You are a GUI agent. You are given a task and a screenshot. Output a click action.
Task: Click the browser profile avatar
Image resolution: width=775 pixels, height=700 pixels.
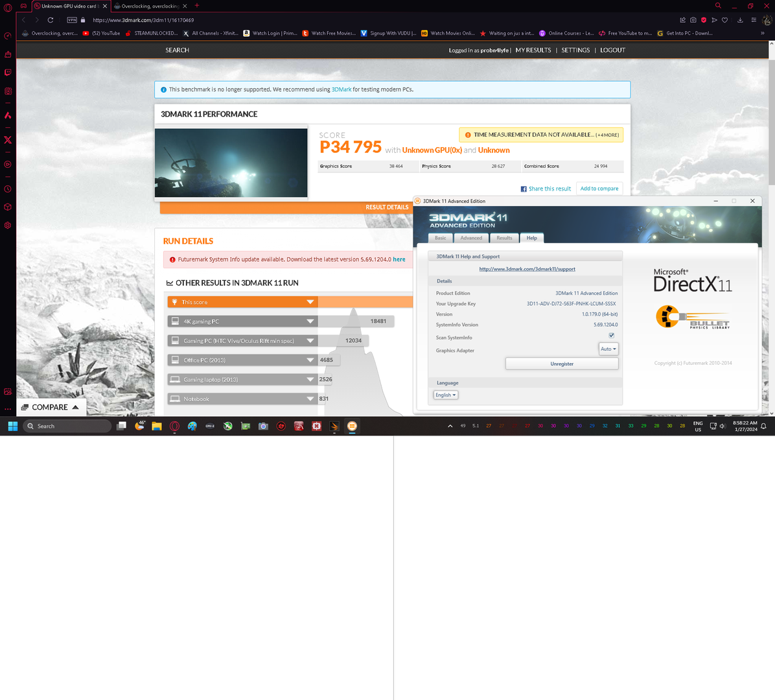(x=767, y=20)
